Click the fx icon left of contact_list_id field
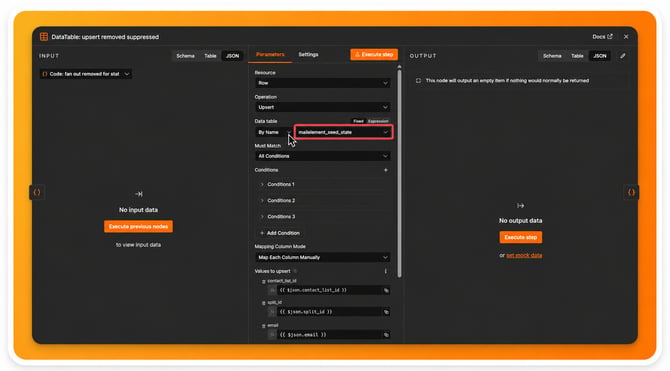670x371 pixels. 272,291
